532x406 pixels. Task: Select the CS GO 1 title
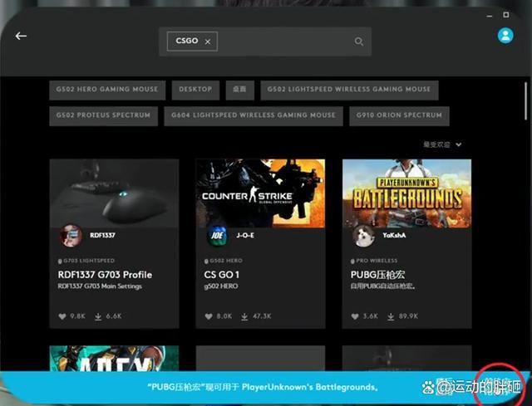[222, 275]
